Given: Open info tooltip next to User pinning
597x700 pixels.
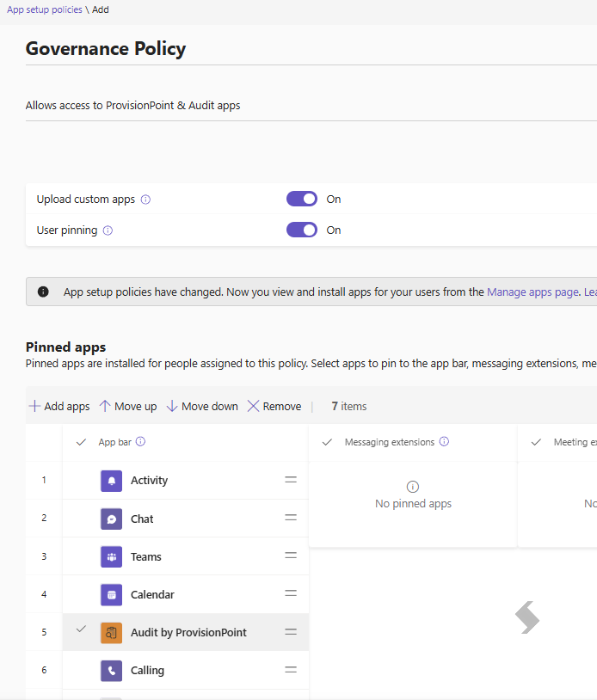Looking at the screenshot, I should click(x=108, y=230).
